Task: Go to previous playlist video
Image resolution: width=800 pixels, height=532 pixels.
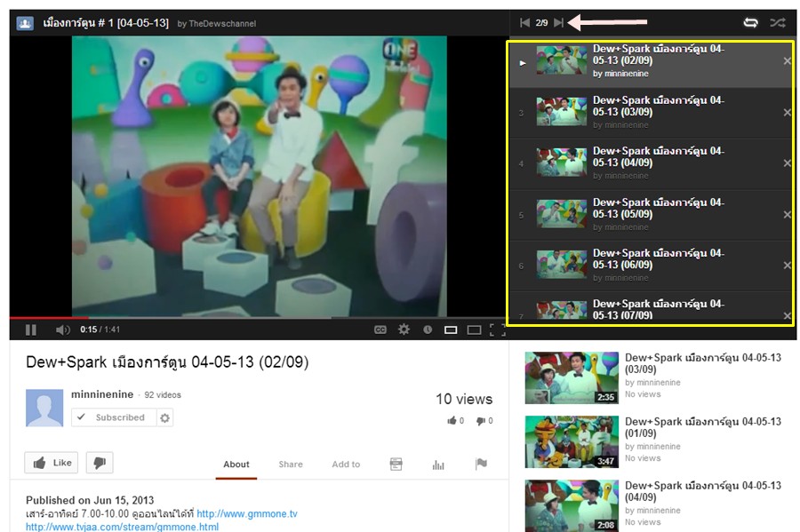Action: coord(524,22)
